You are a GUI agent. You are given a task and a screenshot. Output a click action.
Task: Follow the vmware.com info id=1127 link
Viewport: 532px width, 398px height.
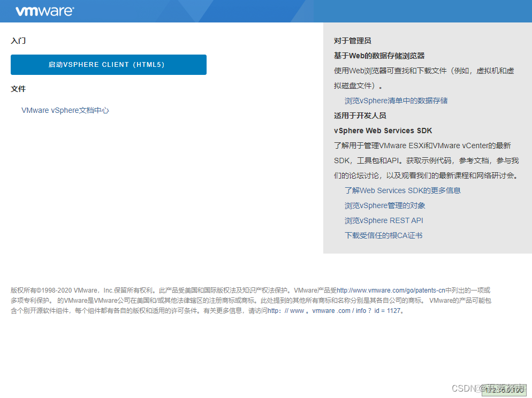(x=334, y=311)
